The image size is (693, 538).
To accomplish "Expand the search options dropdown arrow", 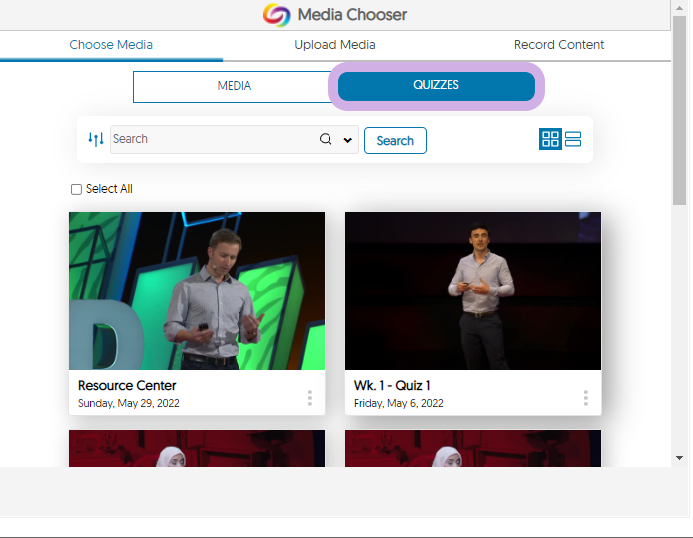I will tap(348, 140).
